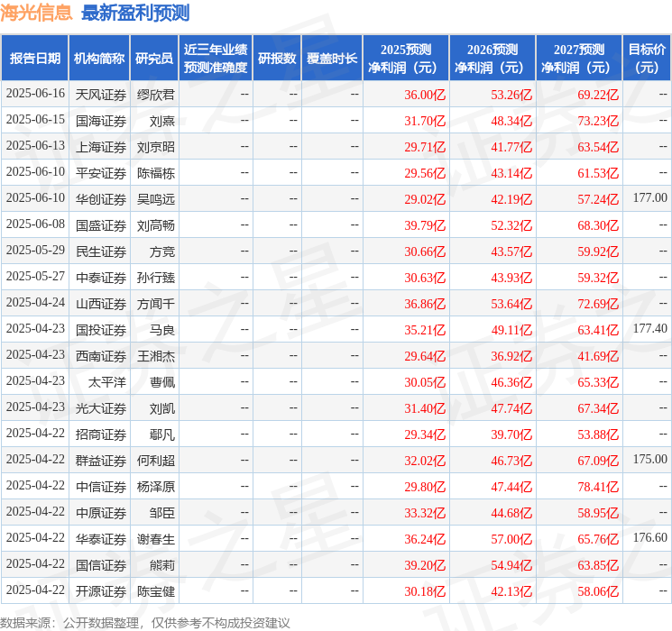This screenshot has height=631, width=672.
Task: Click the 目标价 column header
Action: point(647,59)
